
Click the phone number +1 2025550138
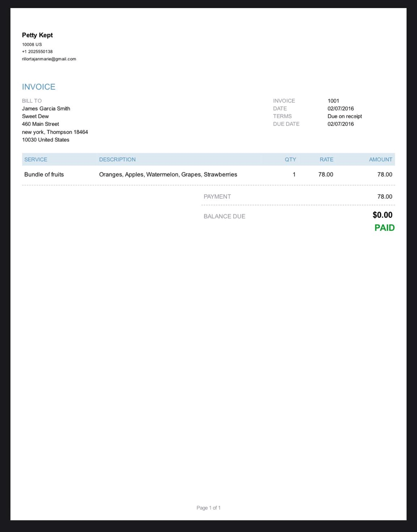(37, 52)
